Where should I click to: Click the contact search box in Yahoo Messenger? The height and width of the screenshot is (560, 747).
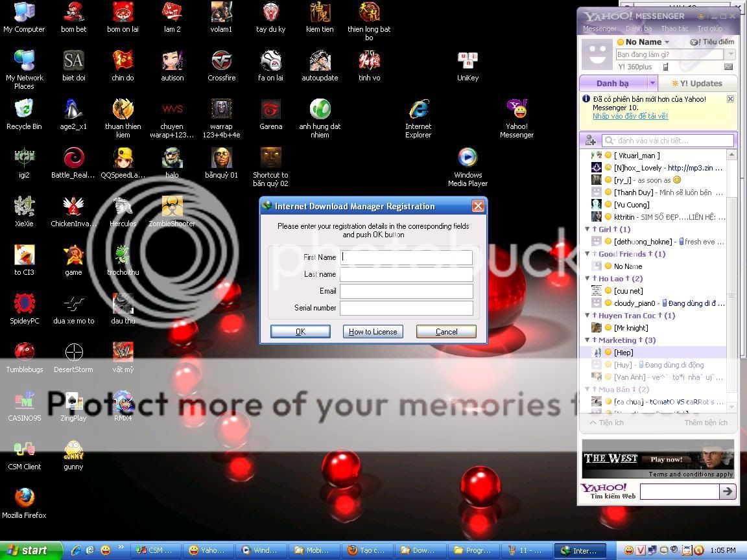668,141
